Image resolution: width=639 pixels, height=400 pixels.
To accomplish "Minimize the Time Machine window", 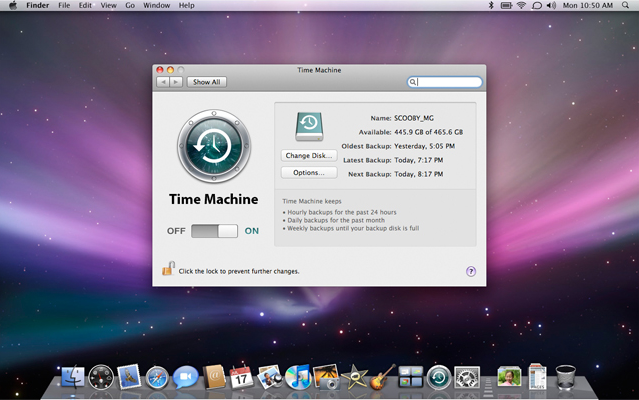I will coord(170,70).
